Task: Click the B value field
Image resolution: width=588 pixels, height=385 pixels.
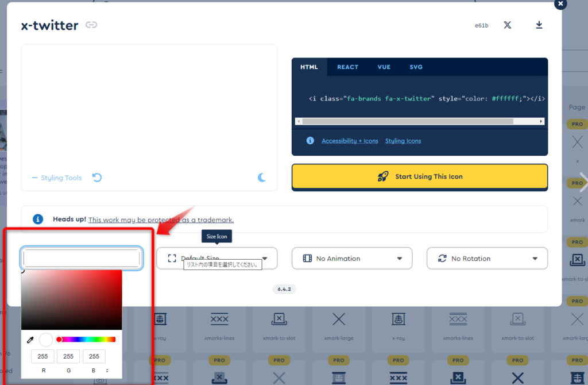Action: 94,356
